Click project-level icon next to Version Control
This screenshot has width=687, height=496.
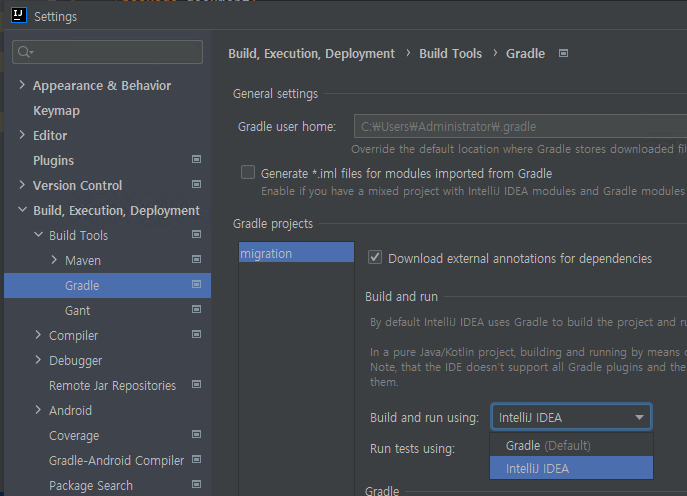[x=196, y=184]
